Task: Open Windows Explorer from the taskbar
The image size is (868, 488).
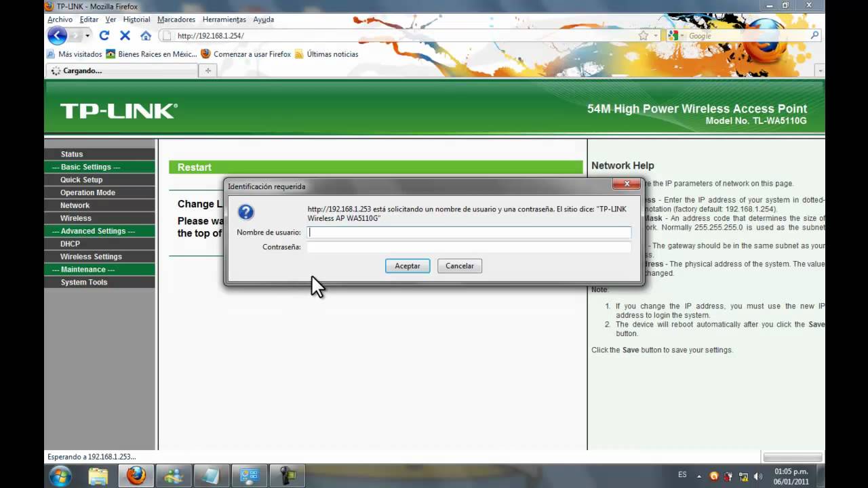Action: [98, 476]
